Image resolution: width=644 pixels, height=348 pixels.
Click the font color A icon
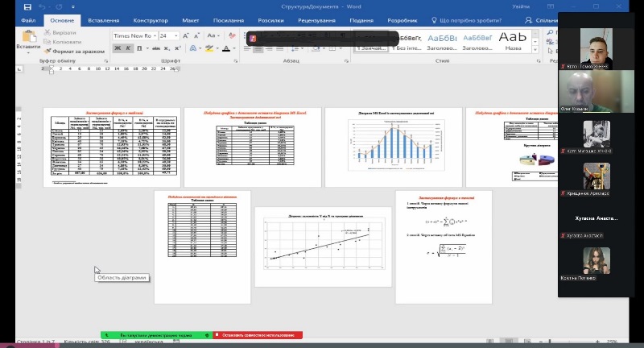226,48
